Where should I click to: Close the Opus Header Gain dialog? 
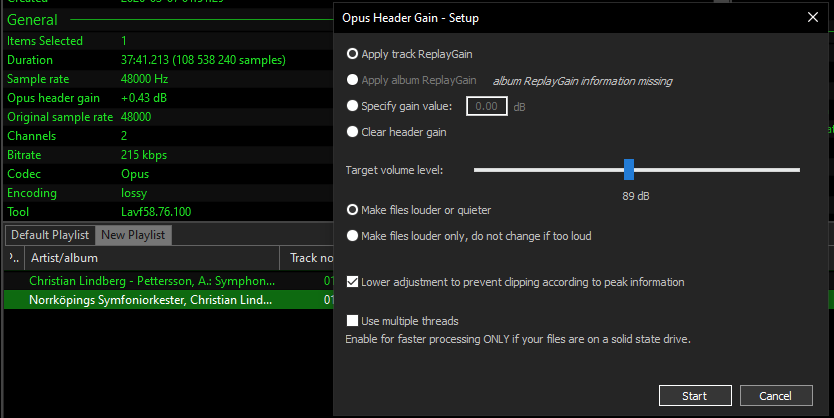point(811,18)
